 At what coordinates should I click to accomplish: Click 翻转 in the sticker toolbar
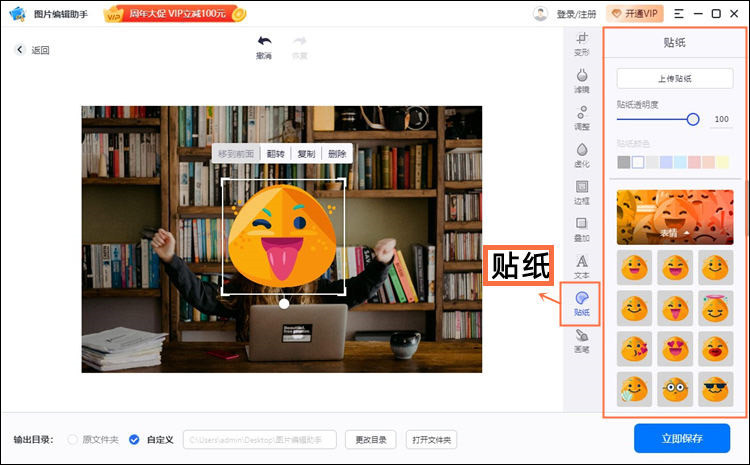pos(274,154)
